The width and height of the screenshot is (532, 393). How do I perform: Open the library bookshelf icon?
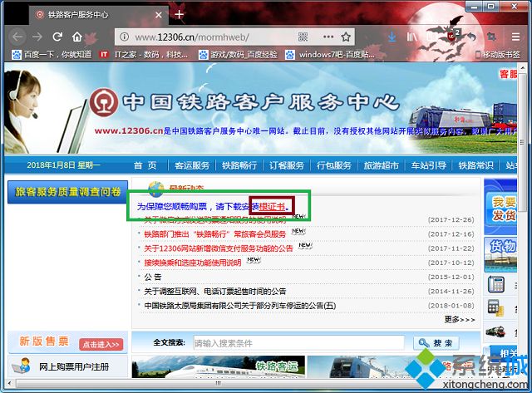tap(412, 37)
